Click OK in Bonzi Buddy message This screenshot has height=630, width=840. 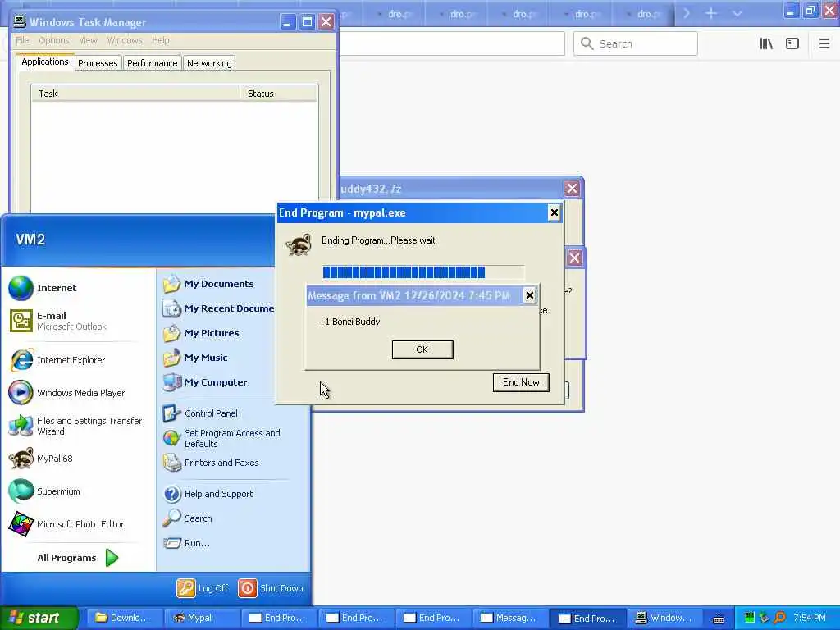[x=422, y=349]
